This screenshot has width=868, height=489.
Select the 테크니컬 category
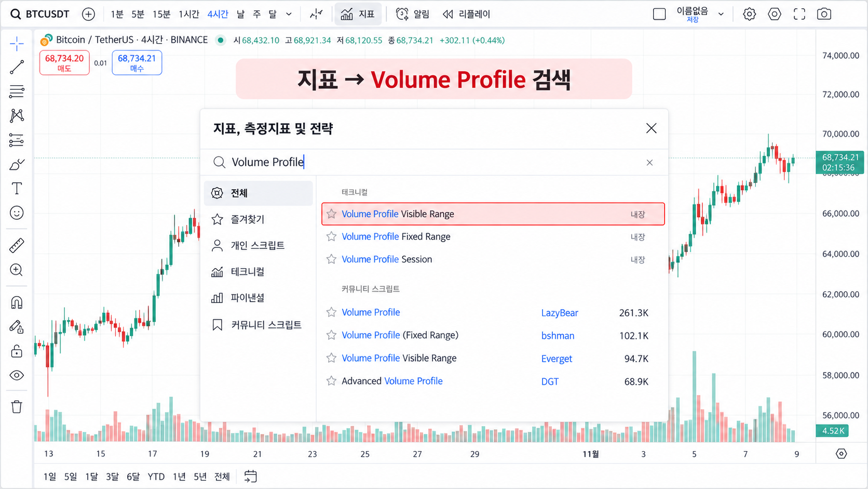259,272
